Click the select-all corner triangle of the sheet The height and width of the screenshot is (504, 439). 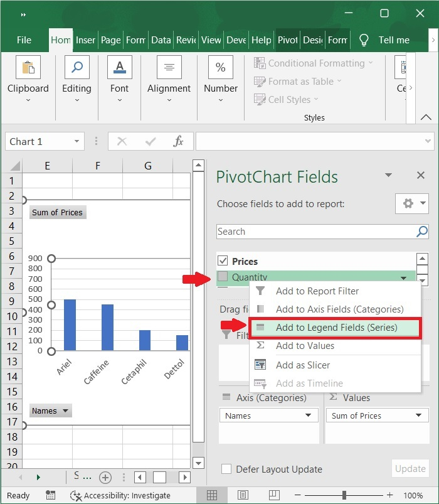pyautogui.click(x=14, y=166)
